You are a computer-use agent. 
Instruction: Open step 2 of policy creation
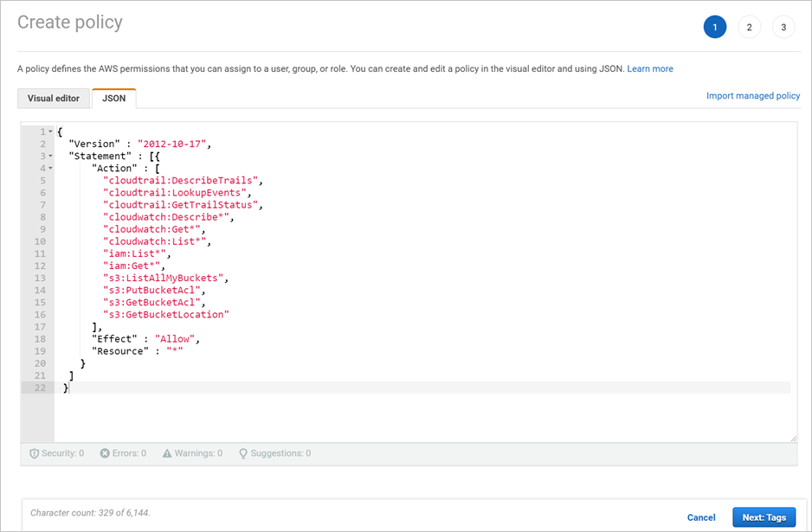(x=749, y=27)
